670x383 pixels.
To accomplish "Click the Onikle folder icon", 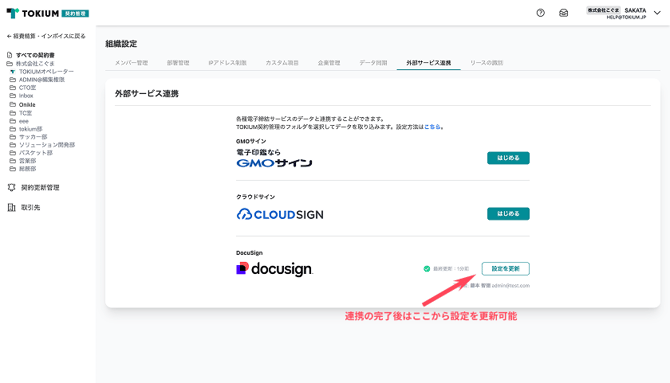I will pos(12,104).
